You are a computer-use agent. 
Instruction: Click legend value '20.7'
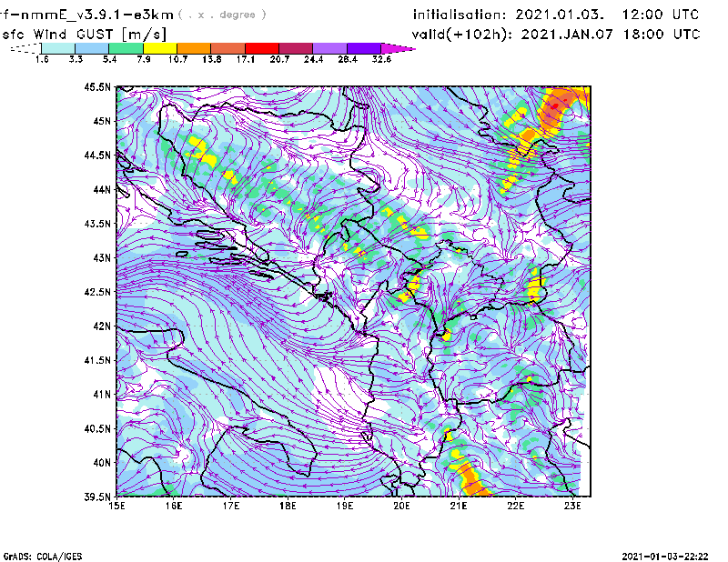(279, 59)
